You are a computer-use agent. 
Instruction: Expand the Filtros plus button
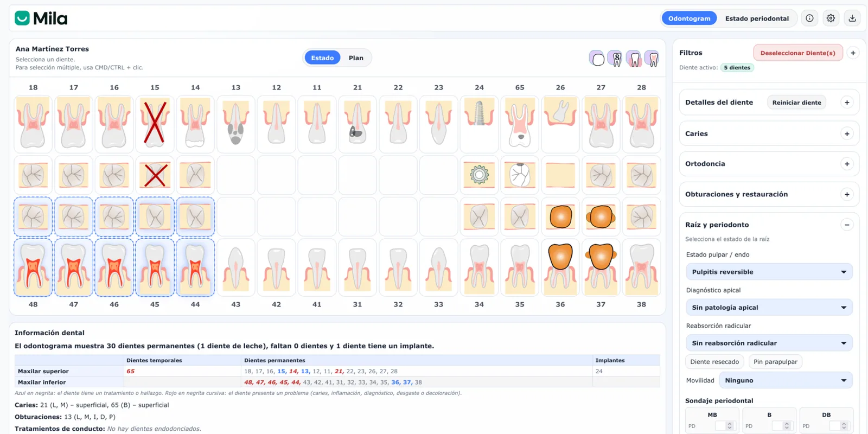point(853,53)
